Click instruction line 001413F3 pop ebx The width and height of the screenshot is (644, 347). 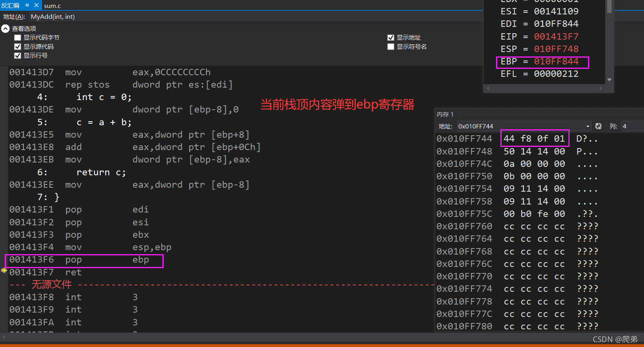tap(79, 235)
